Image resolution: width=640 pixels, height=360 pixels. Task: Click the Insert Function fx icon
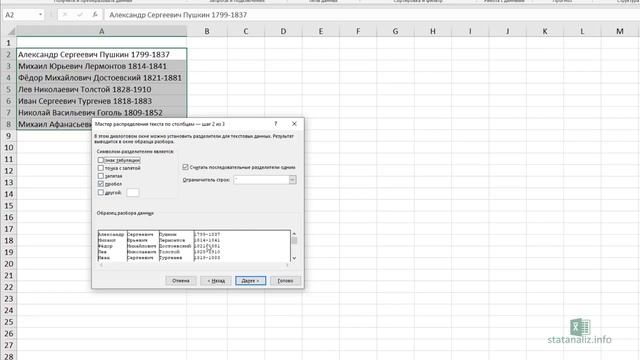click(x=95, y=15)
